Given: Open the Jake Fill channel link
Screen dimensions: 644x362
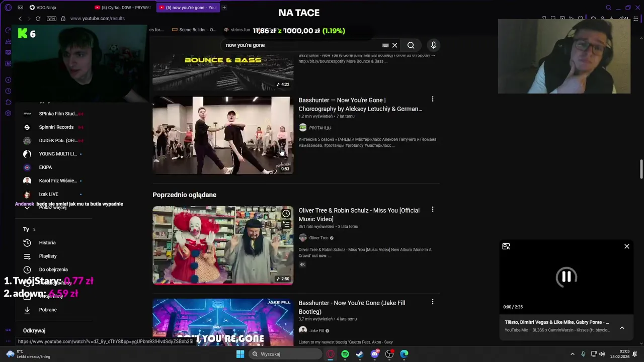Looking at the screenshot, I should coord(316,330).
